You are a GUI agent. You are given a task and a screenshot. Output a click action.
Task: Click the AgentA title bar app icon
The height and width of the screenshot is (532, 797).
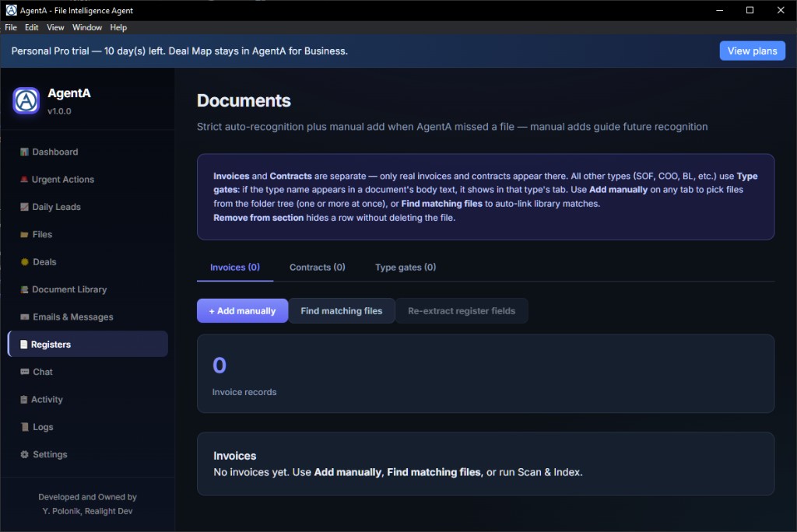tap(11, 10)
